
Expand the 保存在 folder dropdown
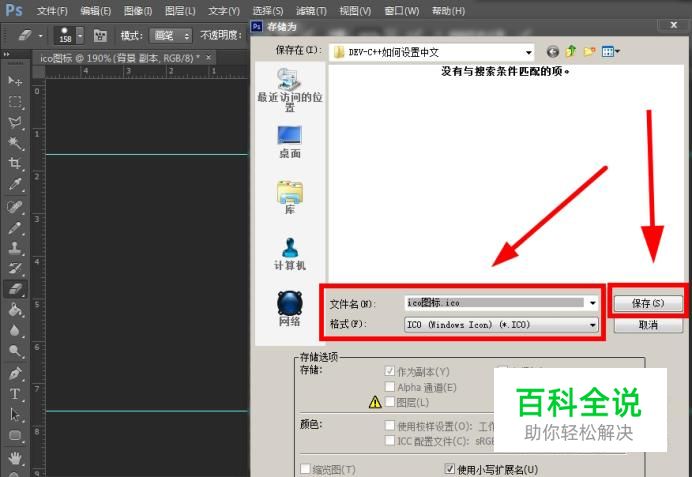[528, 53]
